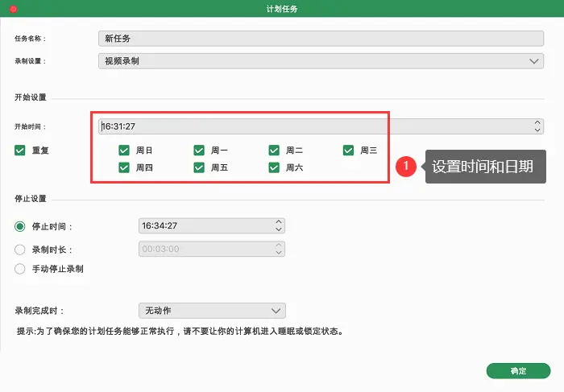Uncheck the 周五 checkbox
This screenshot has height=392, width=564.
pyautogui.click(x=199, y=167)
